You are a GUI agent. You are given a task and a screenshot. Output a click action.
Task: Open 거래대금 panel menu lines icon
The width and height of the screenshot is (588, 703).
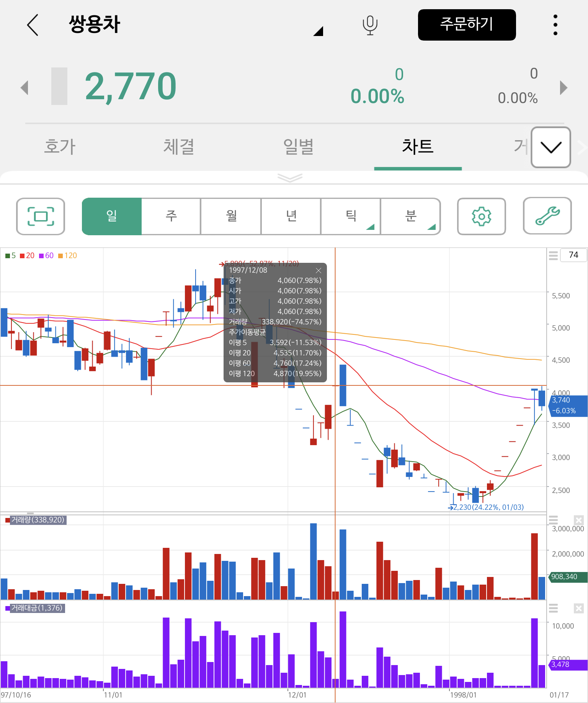coord(553,608)
